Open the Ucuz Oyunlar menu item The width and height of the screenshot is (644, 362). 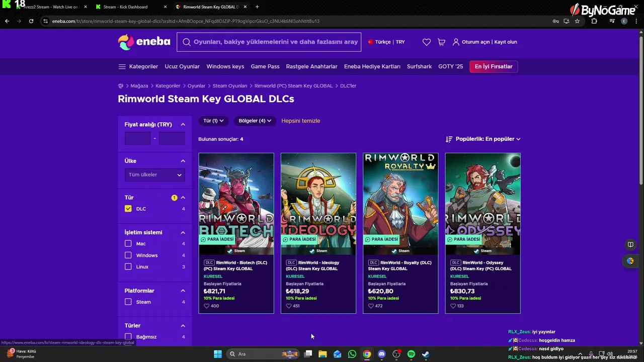coord(182,66)
